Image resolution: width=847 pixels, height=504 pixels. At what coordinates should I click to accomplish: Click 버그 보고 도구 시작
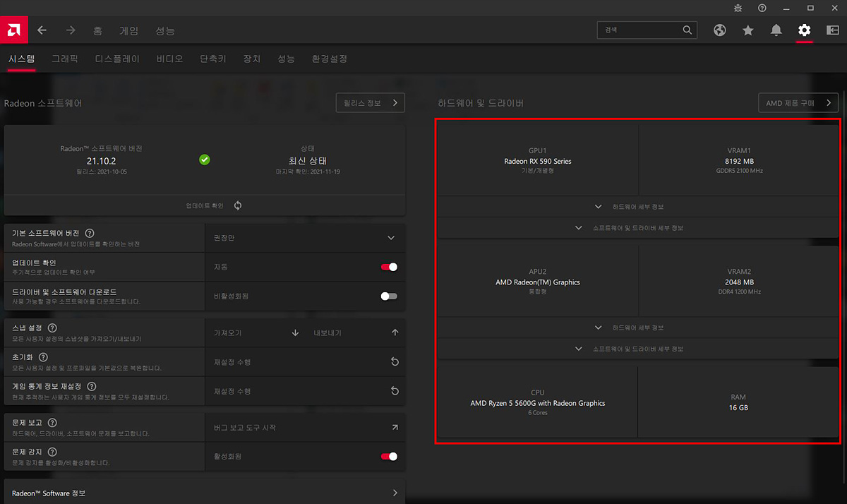pos(245,428)
